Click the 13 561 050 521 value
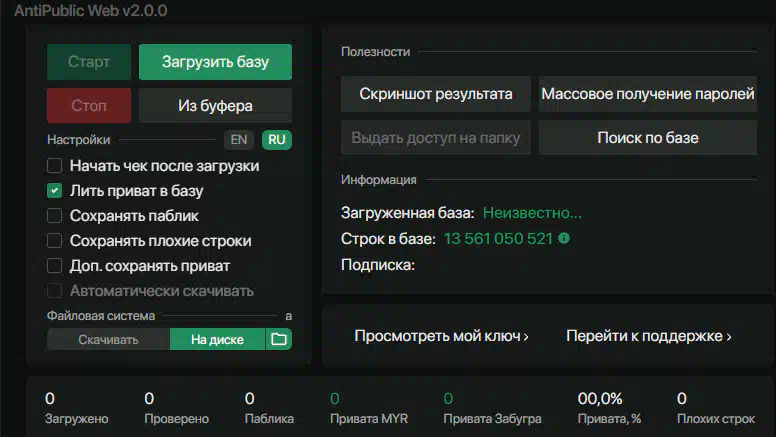This screenshot has width=776, height=437. pos(498,239)
